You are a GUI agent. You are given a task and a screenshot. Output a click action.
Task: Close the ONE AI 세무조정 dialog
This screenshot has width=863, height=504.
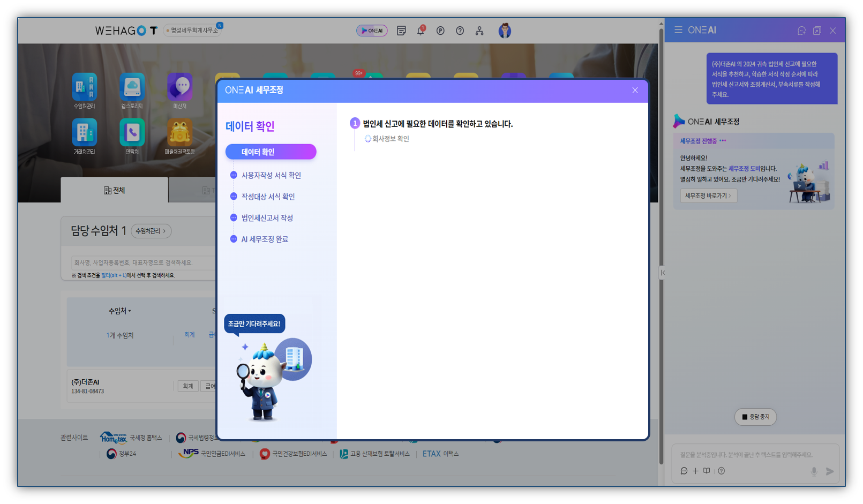[635, 90]
